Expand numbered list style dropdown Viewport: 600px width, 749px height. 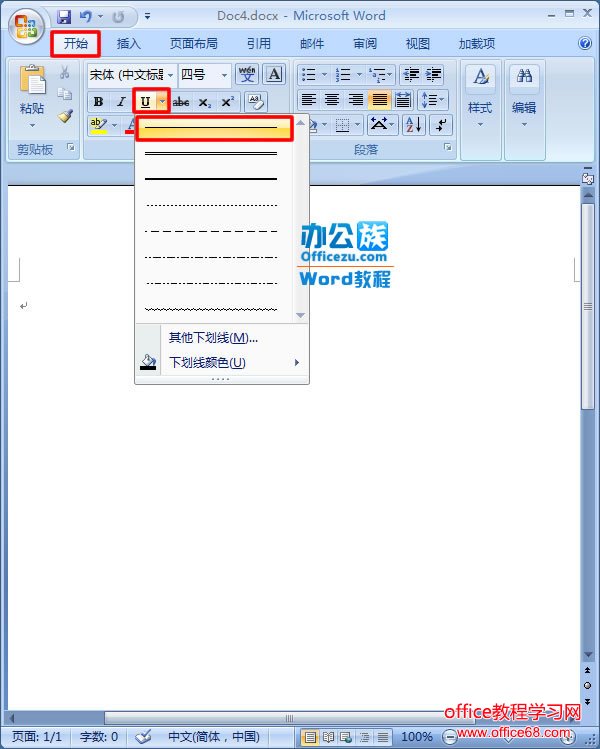(359, 75)
